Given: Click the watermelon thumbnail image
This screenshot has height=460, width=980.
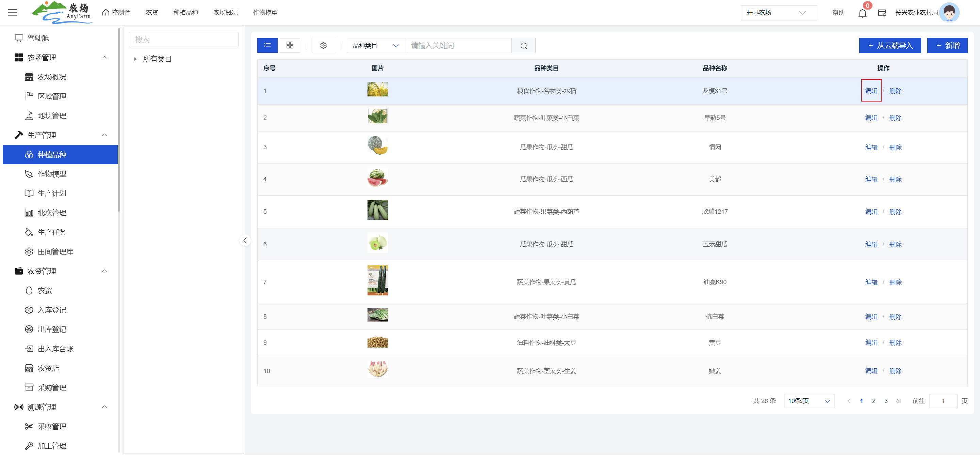Looking at the screenshot, I should [377, 178].
